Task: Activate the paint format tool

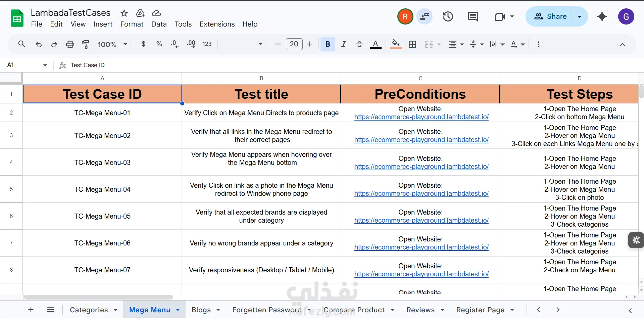Action: pyautogui.click(x=86, y=44)
